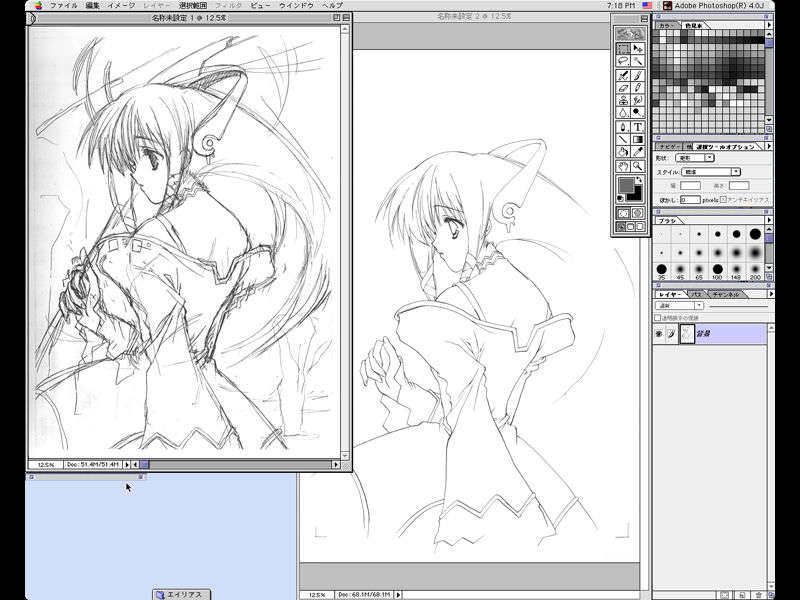Choose full screen without menu bar mode

[640, 227]
